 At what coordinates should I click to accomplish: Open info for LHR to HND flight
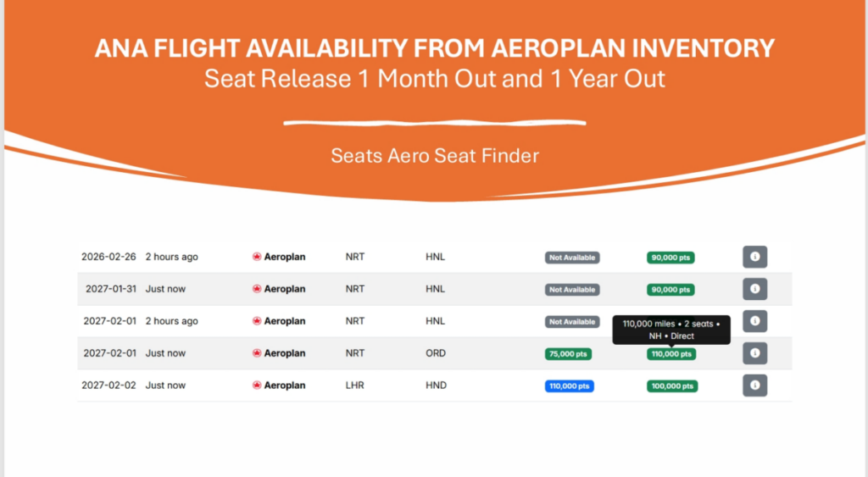[754, 385]
